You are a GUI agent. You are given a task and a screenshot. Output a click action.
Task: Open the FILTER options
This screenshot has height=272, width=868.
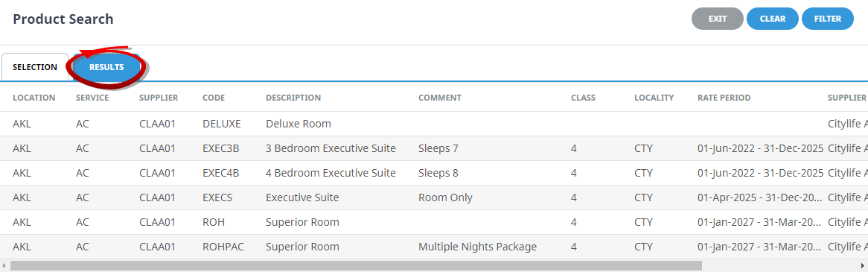[828, 19]
